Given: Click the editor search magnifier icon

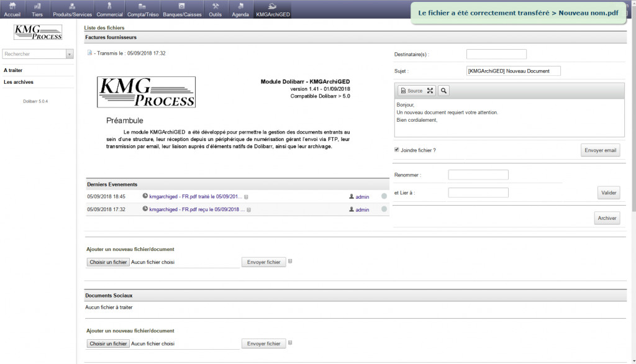Looking at the screenshot, I should (443, 91).
